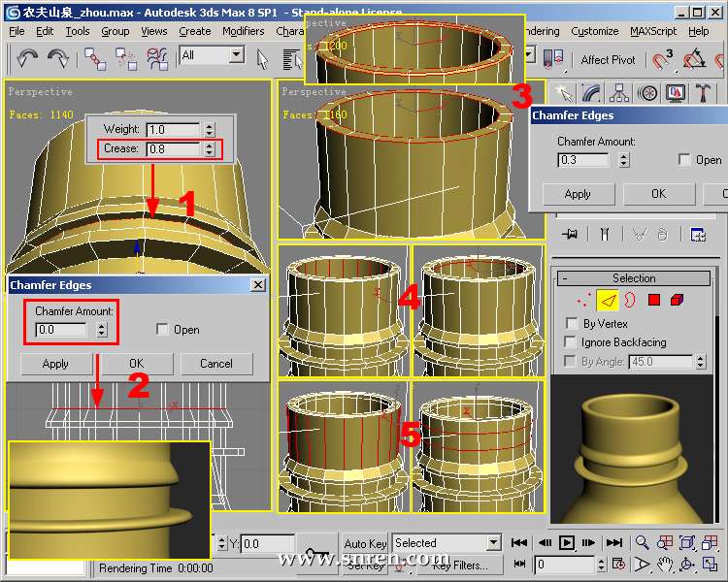The image size is (728, 582).
Task: Open Configure Modifier Sets icon
Action: point(698,235)
